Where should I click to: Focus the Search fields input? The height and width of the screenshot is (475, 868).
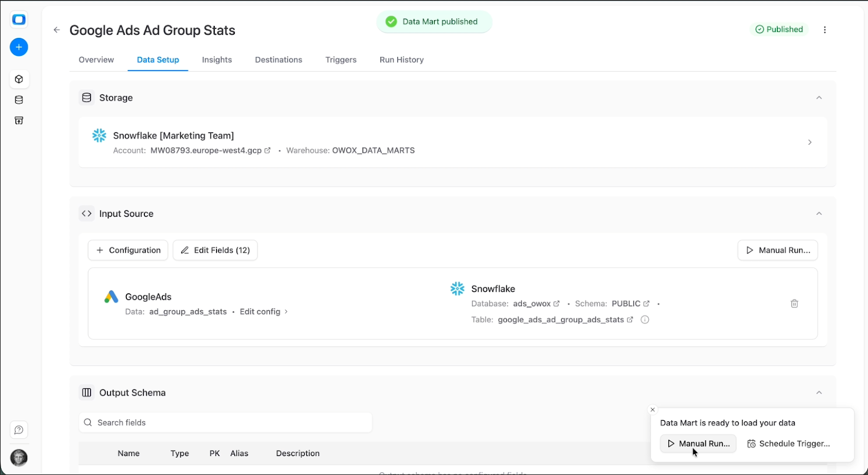pyautogui.click(x=226, y=422)
